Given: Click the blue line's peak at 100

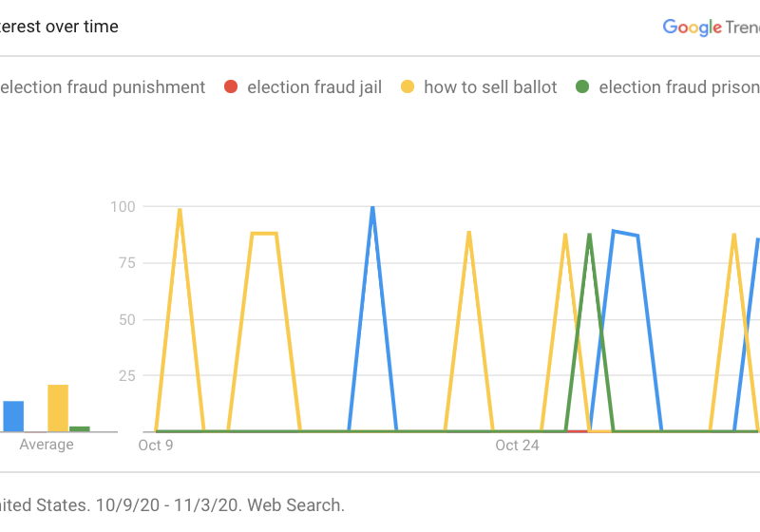Looking at the screenshot, I should [x=372, y=207].
